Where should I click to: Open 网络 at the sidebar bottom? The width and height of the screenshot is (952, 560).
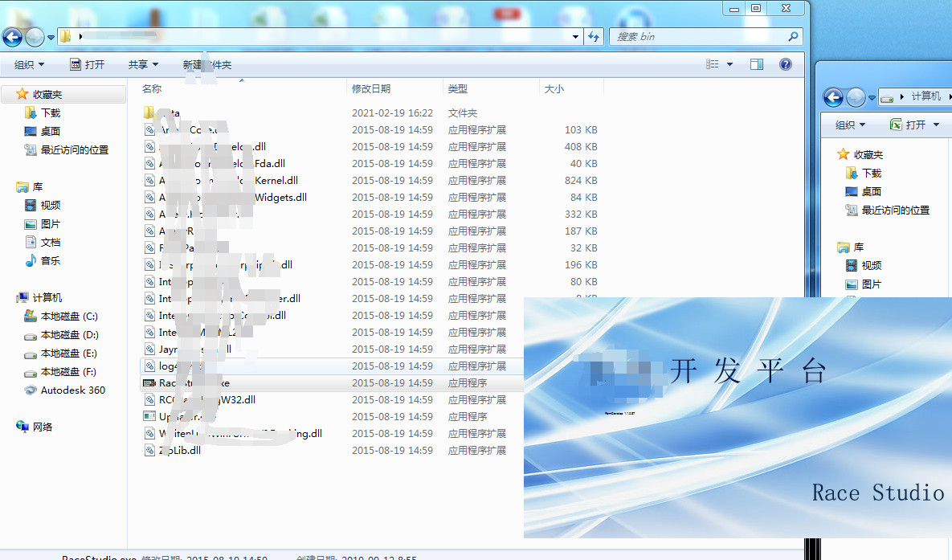(x=41, y=427)
